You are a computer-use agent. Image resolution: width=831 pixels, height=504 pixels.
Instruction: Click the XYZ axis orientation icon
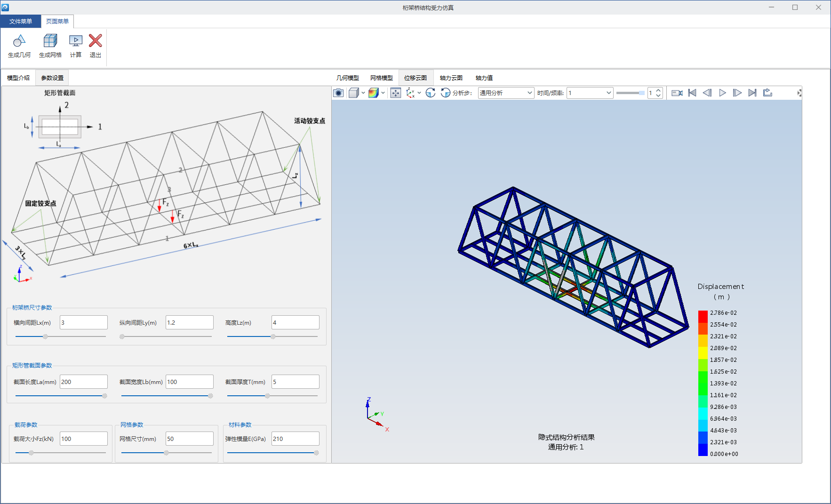click(410, 93)
